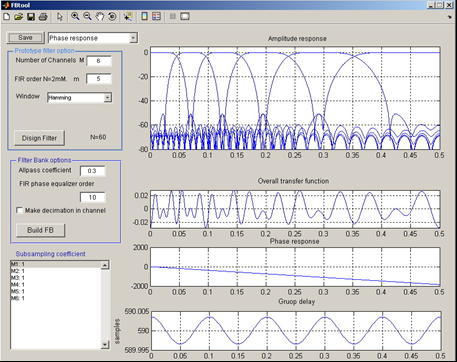The height and width of the screenshot is (362, 457).
Task: Close the FBtool window
Action: pos(449,5)
